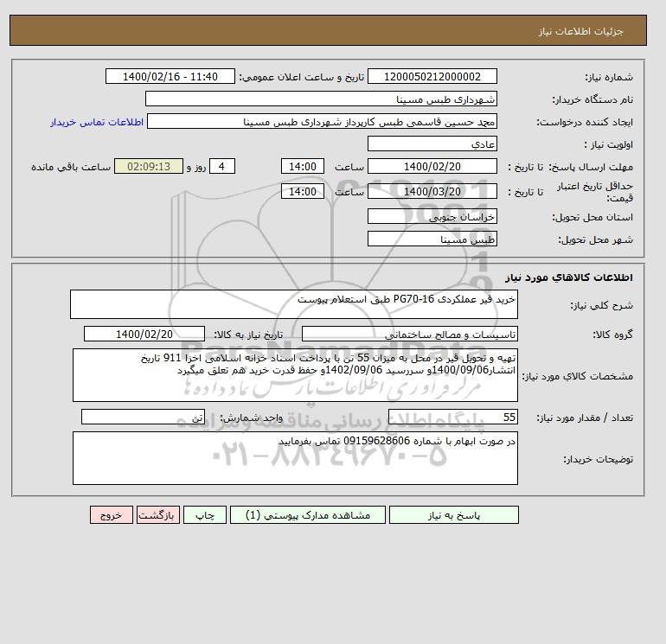The width and height of the screenshot is (666, 644).
Task: Click the چاپ print button
Action: click(x=205, y=515)
